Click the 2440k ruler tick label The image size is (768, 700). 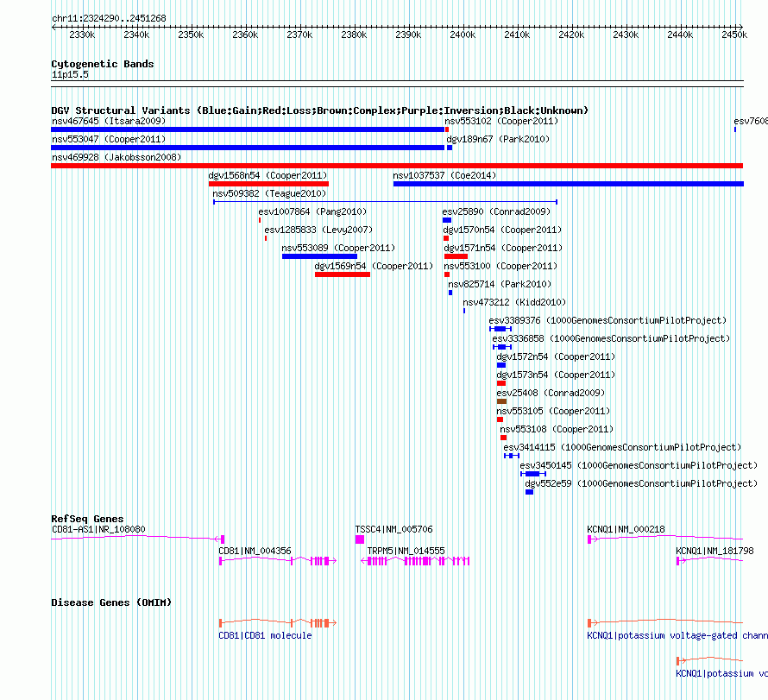pos(680,35)
